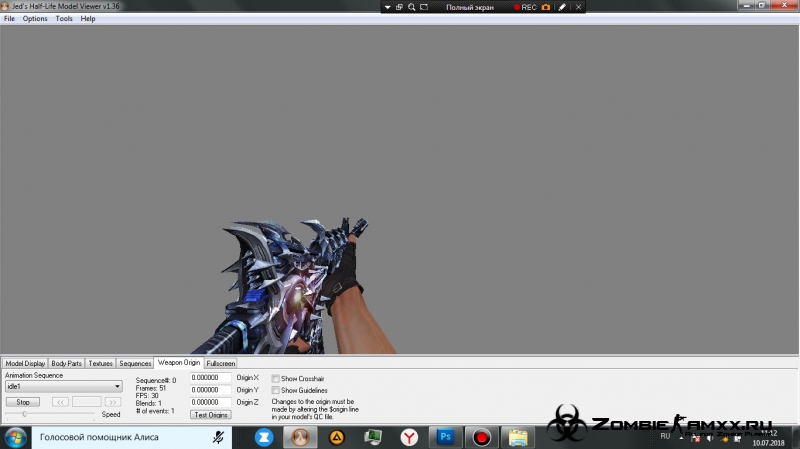Screen dimensions: 800x449
Task: Select the recorder pencil draw tool
Action: pyautogui.click(x=562, y=7)
